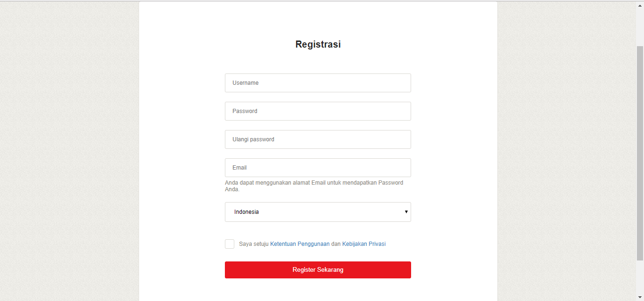Focus the Email input field

click(318, 167)
